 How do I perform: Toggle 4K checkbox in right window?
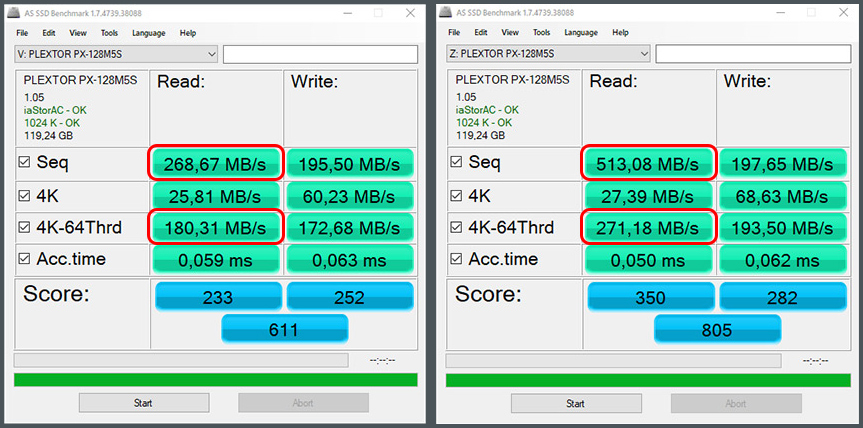click(x=456, y=196)
